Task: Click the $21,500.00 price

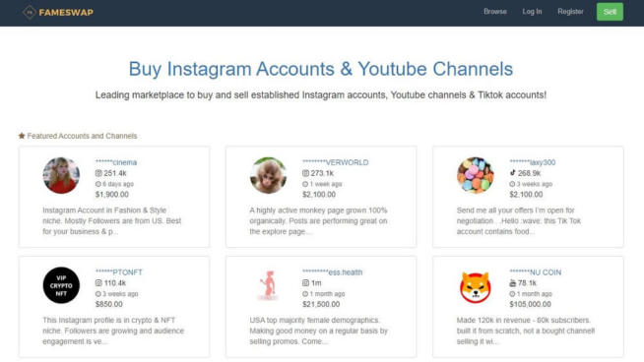Action: pyautogui.click(x=321, y=304)
